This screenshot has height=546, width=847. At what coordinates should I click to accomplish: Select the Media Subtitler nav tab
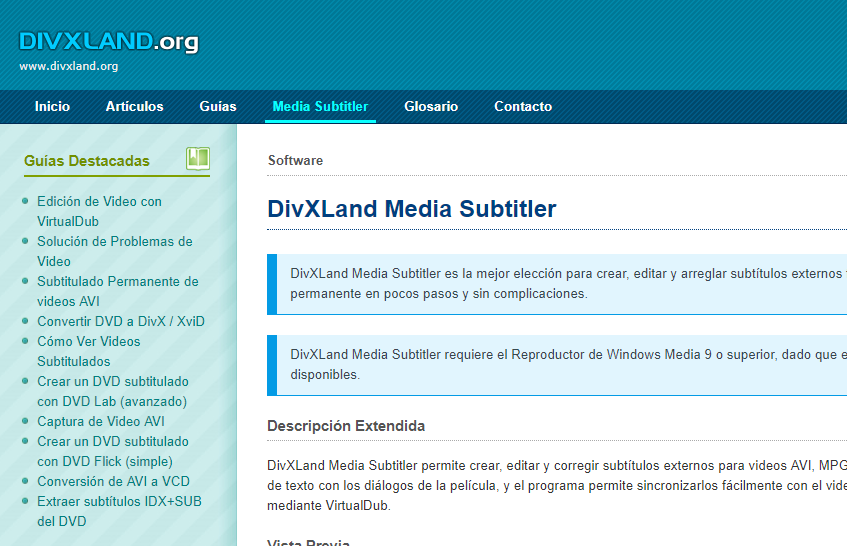(320, 106)
